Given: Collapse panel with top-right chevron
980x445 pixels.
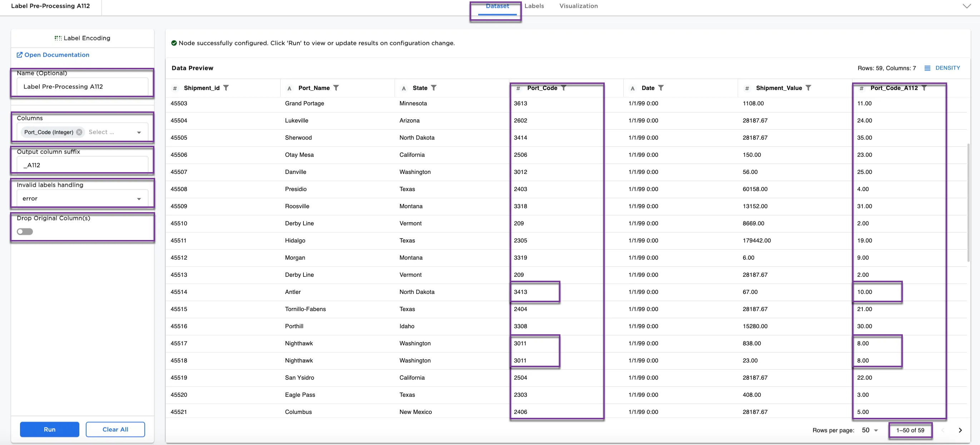Looking at the screenshot, I should click(x=966, y=6).
